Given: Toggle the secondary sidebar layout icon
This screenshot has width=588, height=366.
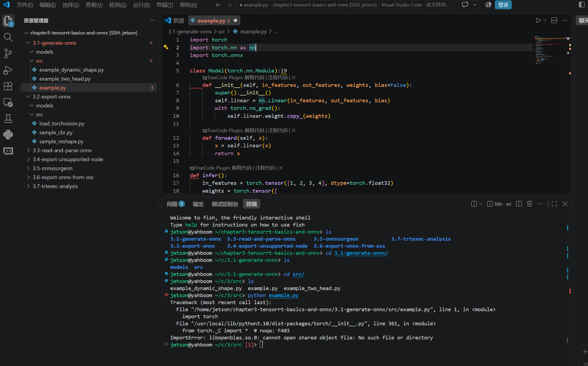Looking at the screenshot, I should [581, 5].
